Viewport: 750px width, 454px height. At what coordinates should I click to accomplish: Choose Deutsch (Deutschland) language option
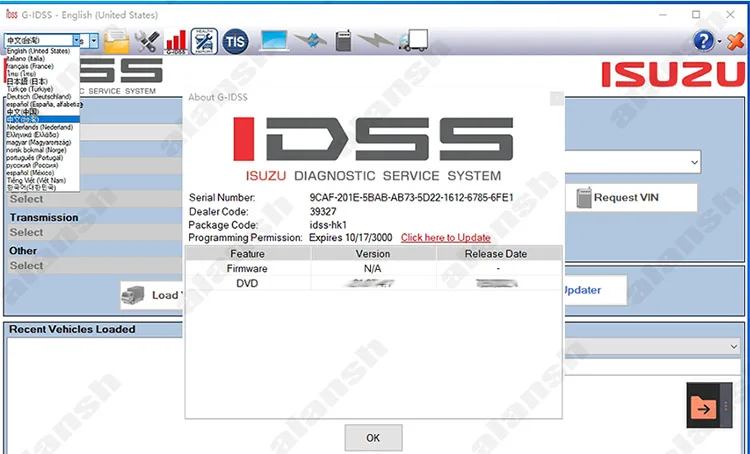[39, 97]
